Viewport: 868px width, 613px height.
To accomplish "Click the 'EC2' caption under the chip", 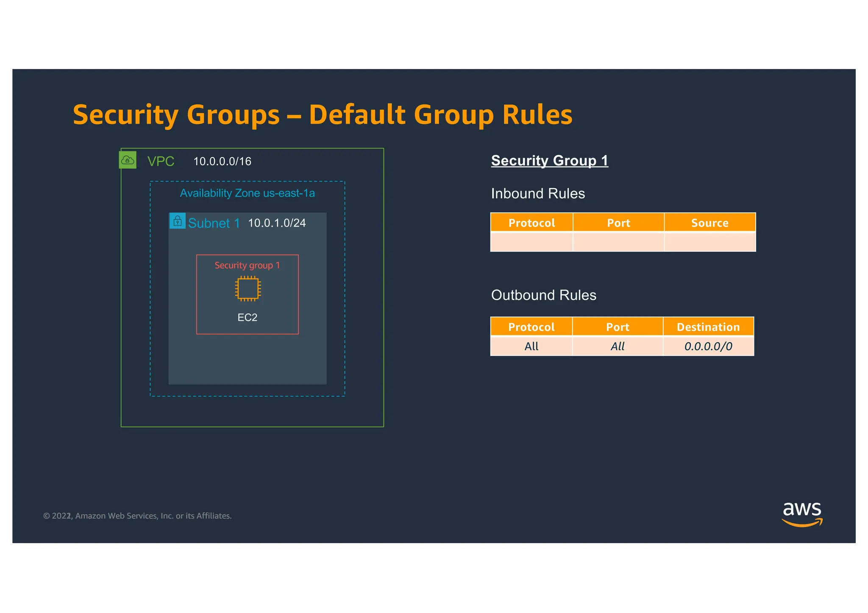I will pyautogui.click(x=248, y=317).
